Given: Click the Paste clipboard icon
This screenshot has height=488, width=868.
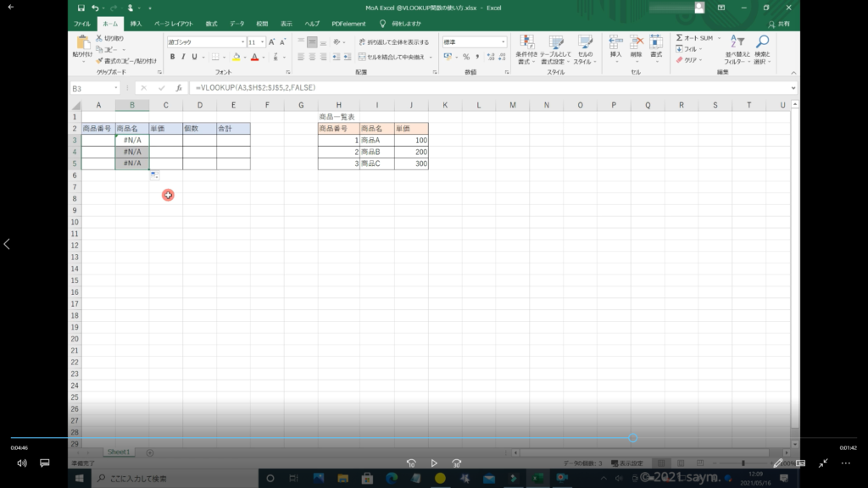Looking at the screenshot, I should pos(82,43).
